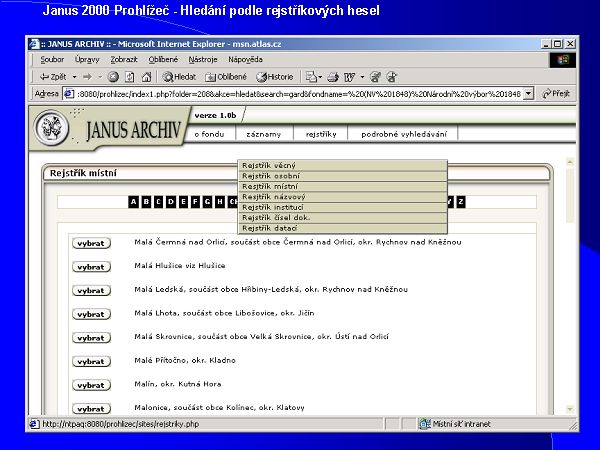Open the rejstříky tab
600x450 pixels.
pos(321,134)
